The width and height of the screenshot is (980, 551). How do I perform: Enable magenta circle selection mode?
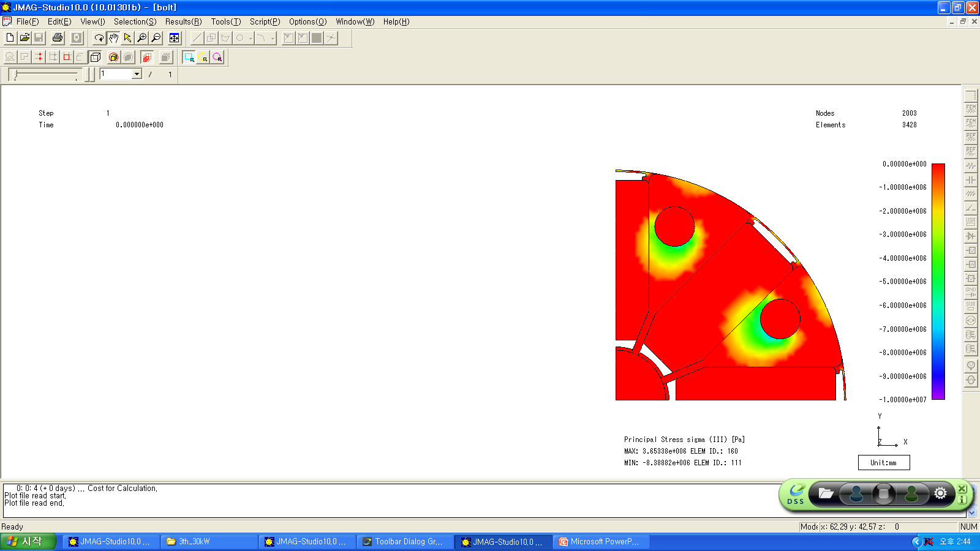click(217, 57)
